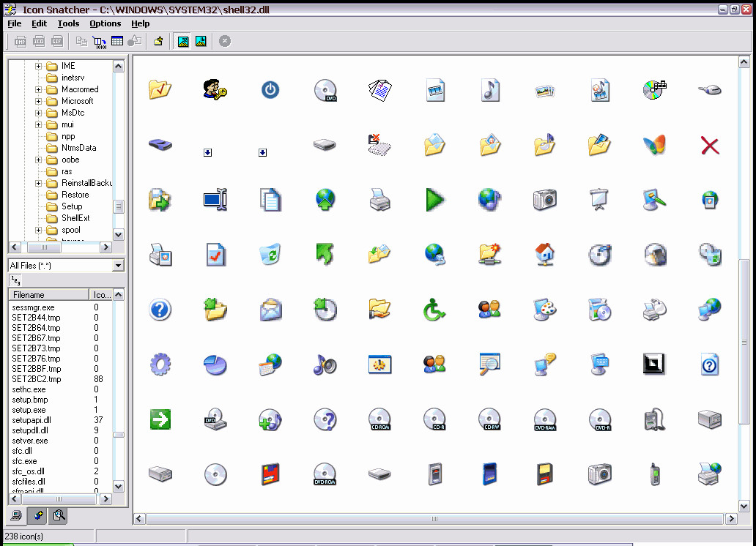
Task: Select the blue round help question icon
Action: pyautogui.click(x=160, y=310)
